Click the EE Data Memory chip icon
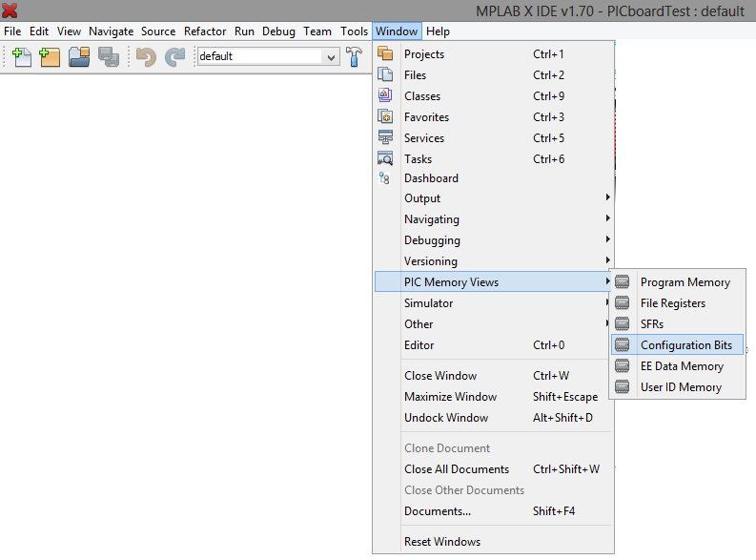Image resolution: width=756 pixels, height=560 pixels. (x=623, y=365)
